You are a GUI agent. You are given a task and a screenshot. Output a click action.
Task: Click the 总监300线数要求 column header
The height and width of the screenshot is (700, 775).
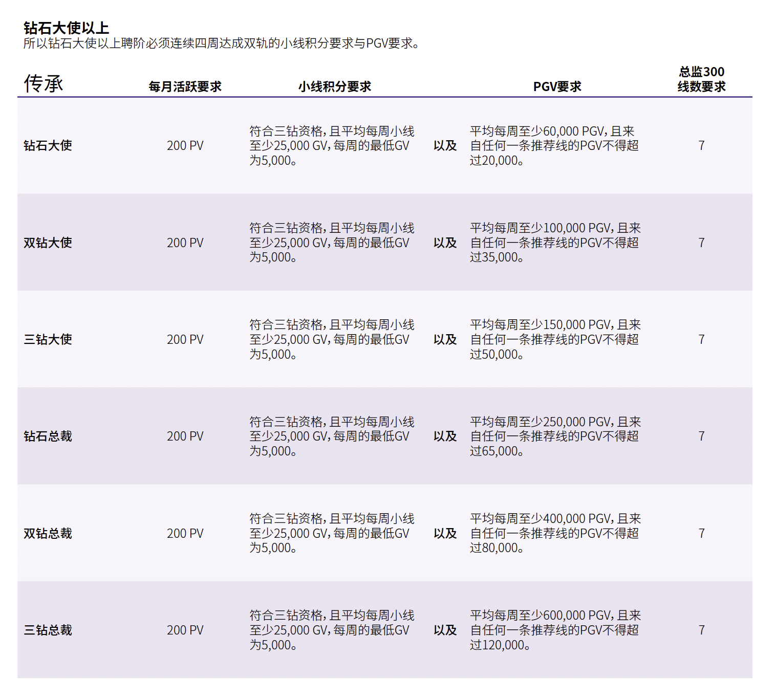click(701, 79)
